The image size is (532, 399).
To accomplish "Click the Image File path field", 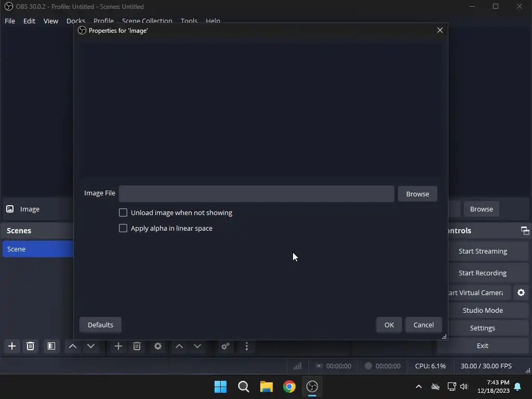I will click(x=257, y=194).
